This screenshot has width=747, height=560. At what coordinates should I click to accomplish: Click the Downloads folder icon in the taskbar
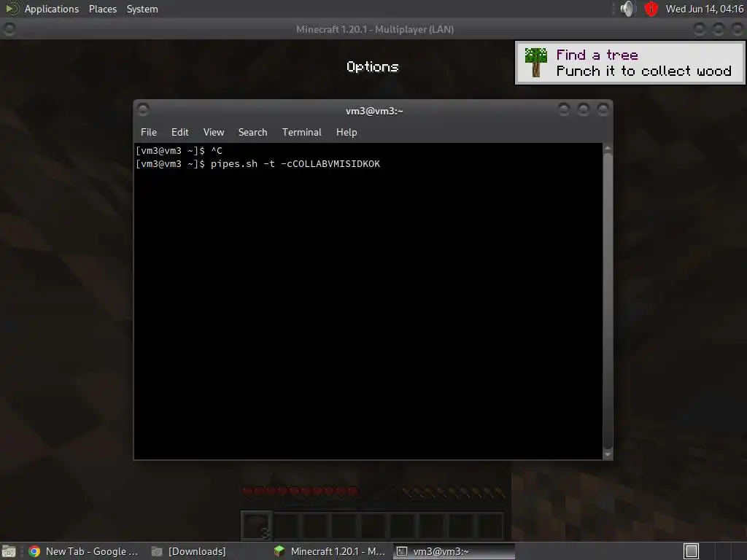coord(156,551)
